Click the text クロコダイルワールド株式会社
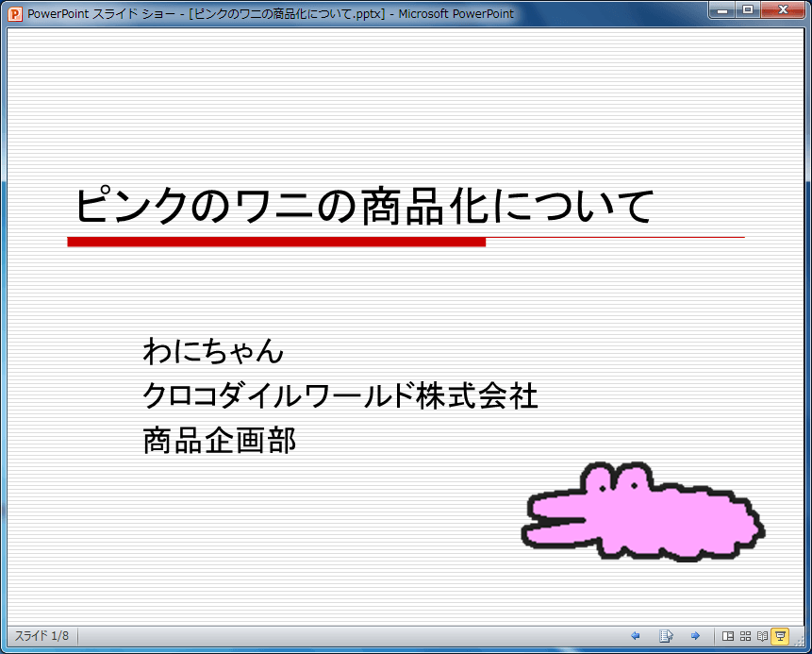812x654 pixels. coord(340,395)
